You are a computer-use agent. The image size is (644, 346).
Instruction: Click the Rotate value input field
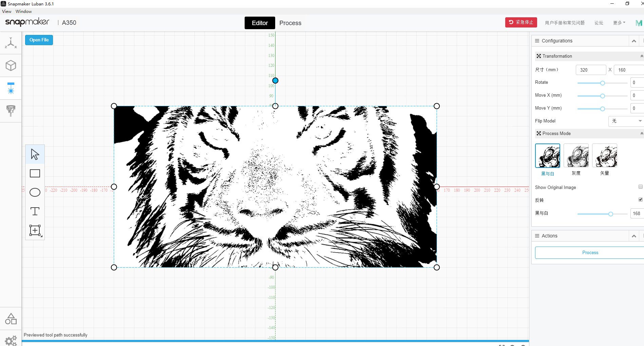point(637,82)
